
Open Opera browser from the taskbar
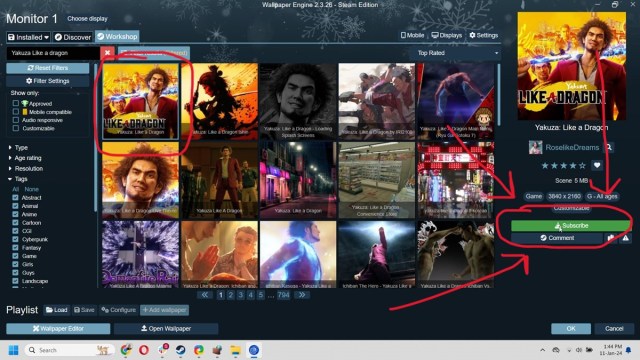[x=144, y=350]
